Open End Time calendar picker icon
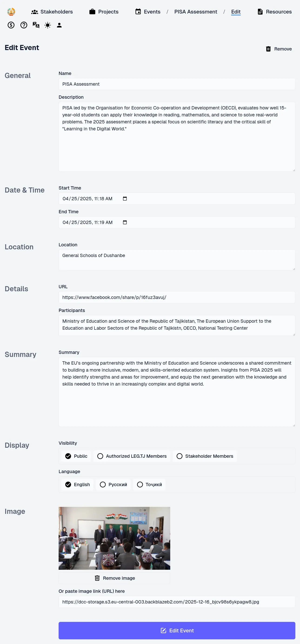Viewport: 300px width, 644px height. click(x=125, y=222)
